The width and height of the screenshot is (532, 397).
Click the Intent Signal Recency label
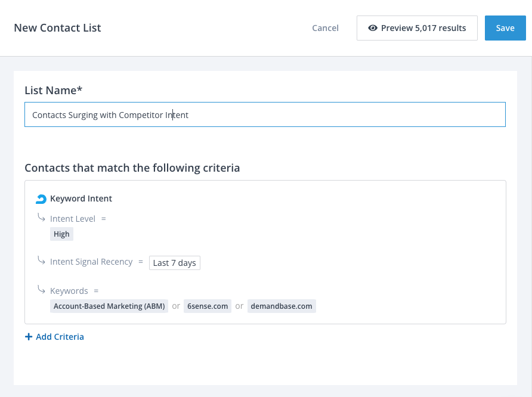[91, 262]
